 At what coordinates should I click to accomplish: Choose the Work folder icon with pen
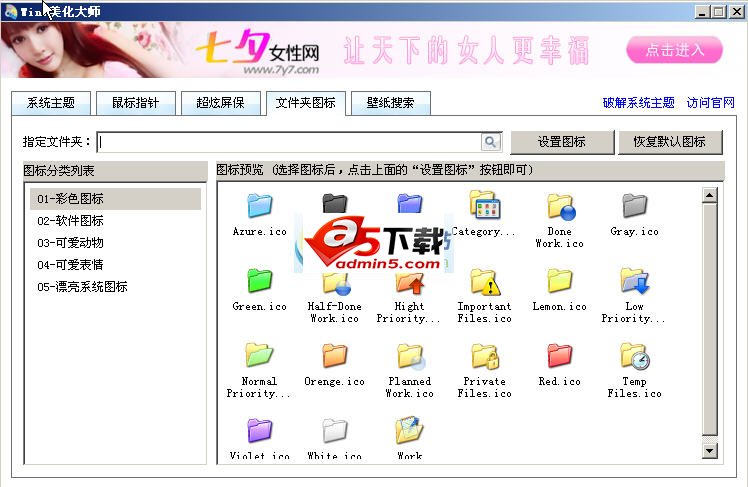click(x=409, y=429)
